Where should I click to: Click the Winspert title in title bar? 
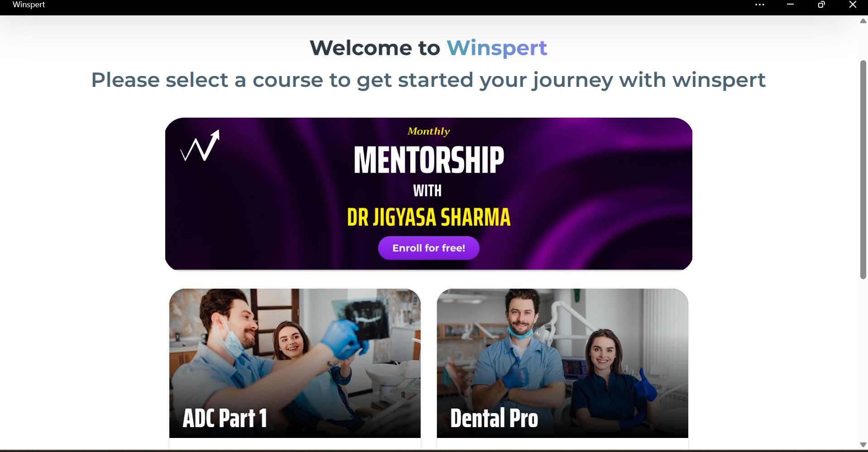pyautogui.click(x=29, y=5)
